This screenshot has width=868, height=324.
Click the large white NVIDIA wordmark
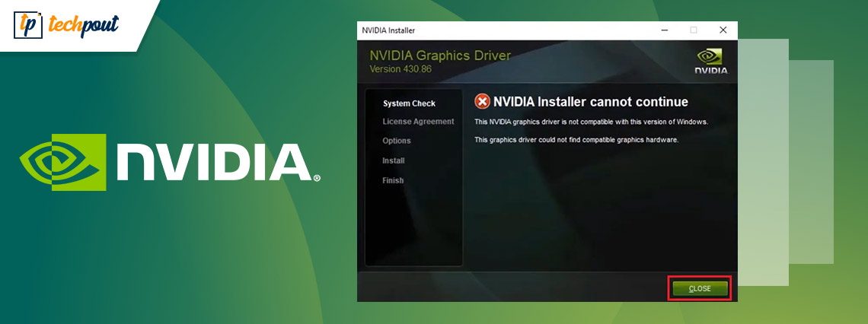point(212,164)
